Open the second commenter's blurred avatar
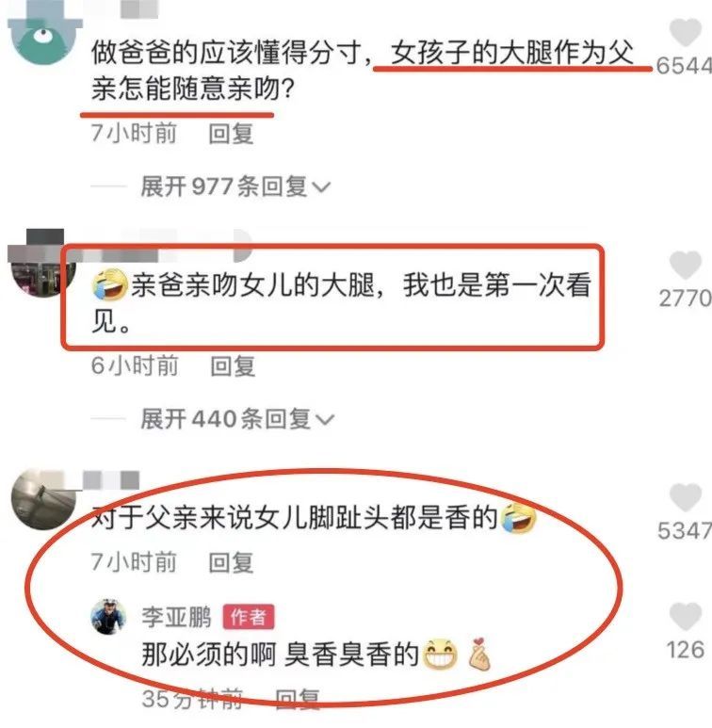The width and height of the screenshot is (712, 728). [42, 266]
